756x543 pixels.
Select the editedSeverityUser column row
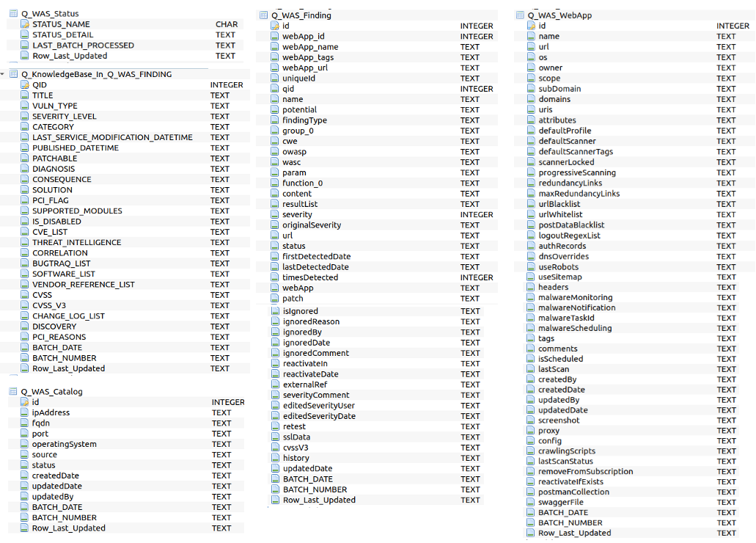[376, 406]
